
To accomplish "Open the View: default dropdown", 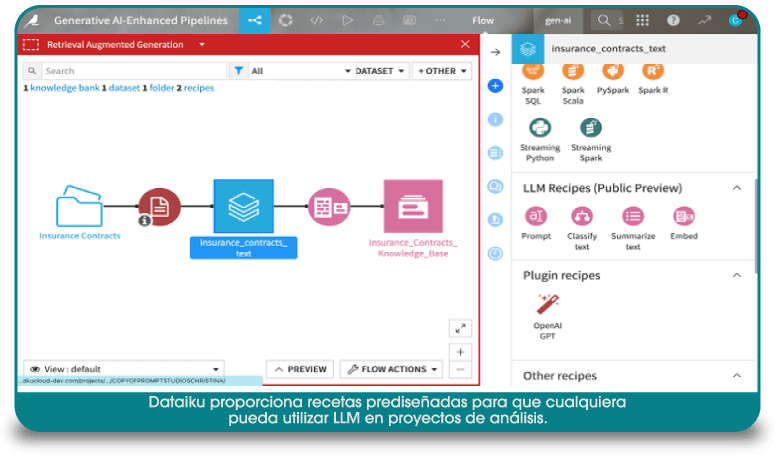I will [x=124, y=369].
